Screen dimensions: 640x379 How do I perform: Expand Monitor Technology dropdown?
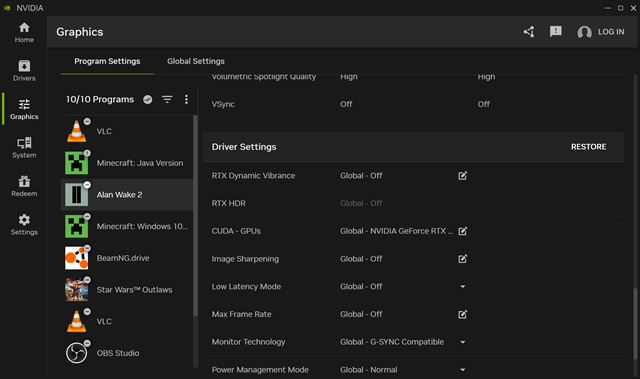[462, 342]
